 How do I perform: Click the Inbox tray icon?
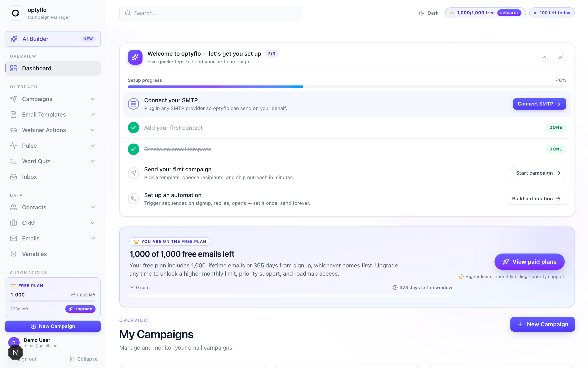(14, 177)
